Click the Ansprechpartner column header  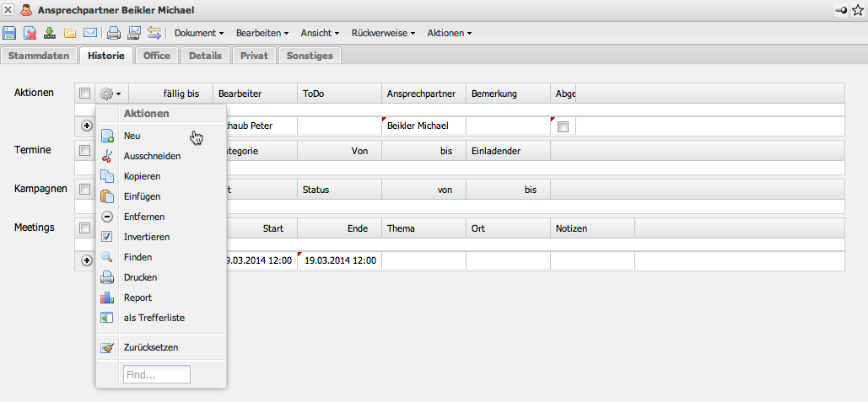tap(423, 94)
